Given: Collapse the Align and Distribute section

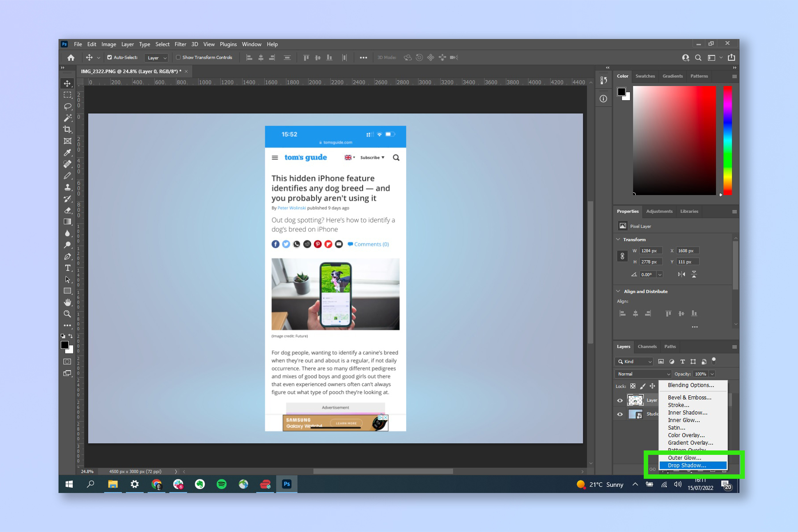Looking at the screenshot, I should pyautogui.click(x=618, y=291).
